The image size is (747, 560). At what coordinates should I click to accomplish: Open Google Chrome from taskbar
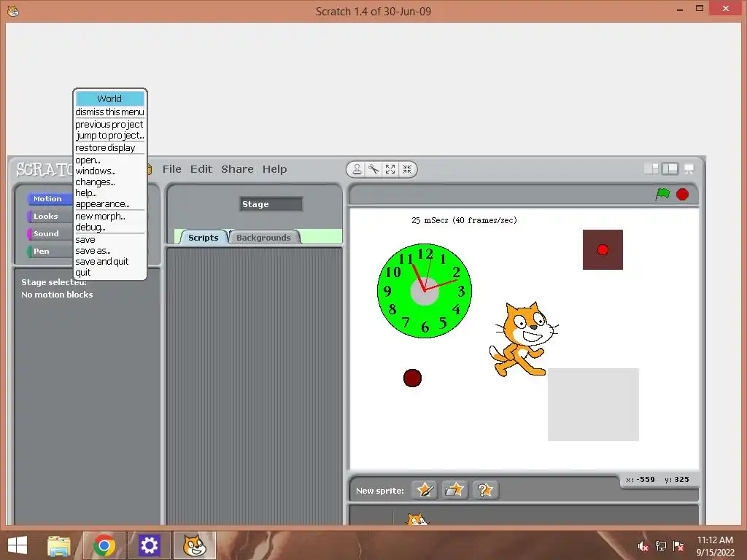point(104,545)
